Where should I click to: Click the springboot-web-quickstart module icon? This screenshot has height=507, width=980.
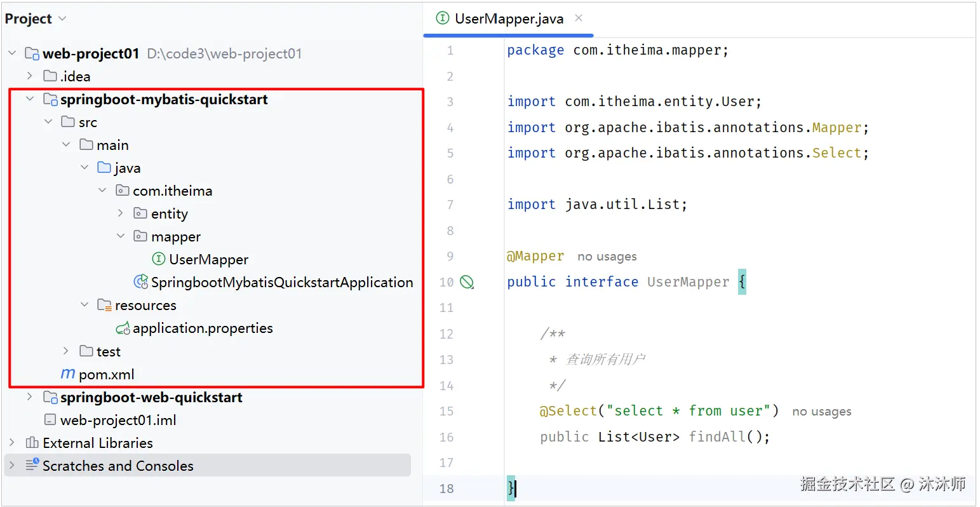click(50, 397)
